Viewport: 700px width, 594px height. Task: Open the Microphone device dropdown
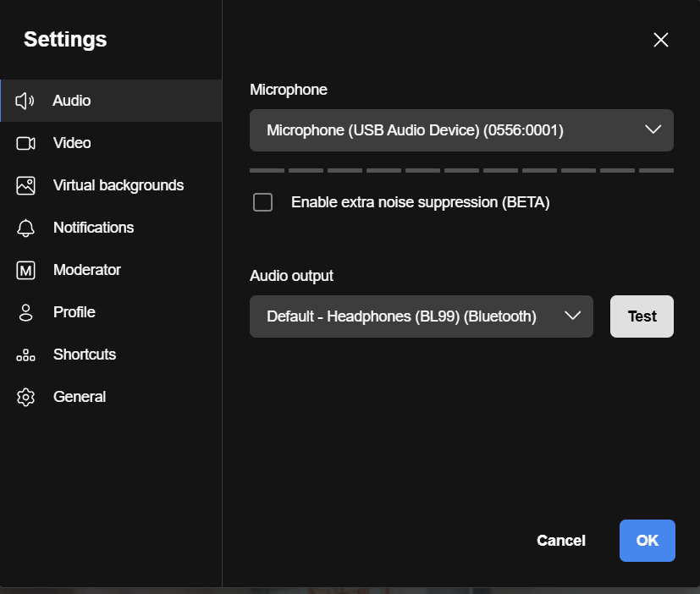pos(461,130)
